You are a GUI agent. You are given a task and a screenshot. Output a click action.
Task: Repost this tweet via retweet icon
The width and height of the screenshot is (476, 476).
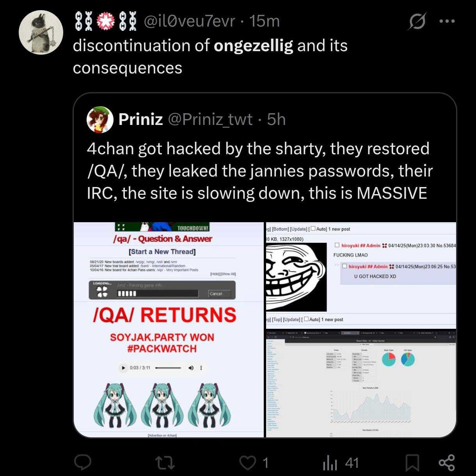click(165, 463)
